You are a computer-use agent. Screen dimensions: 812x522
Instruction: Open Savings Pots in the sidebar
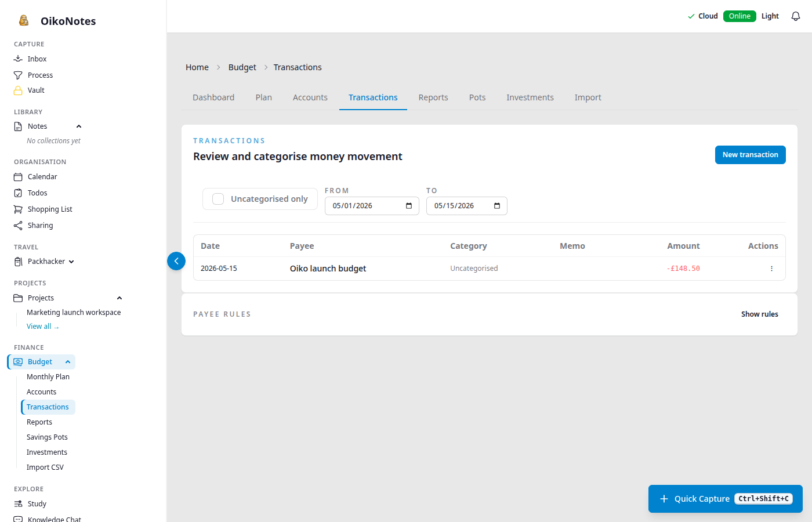click(47, 437)
